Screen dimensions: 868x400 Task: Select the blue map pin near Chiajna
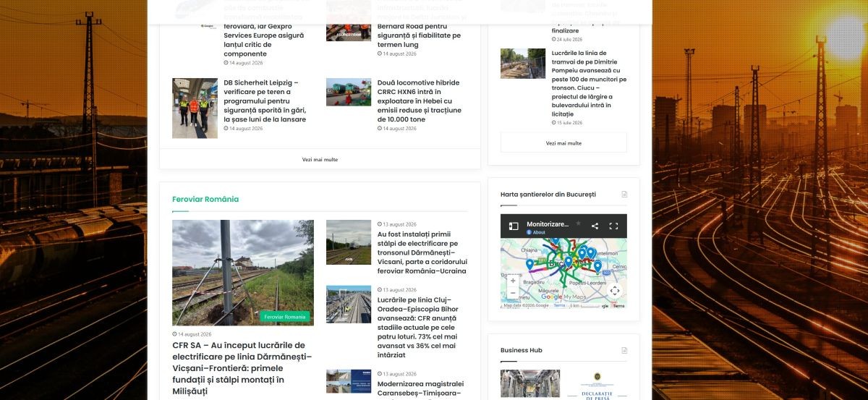point(529,265)
